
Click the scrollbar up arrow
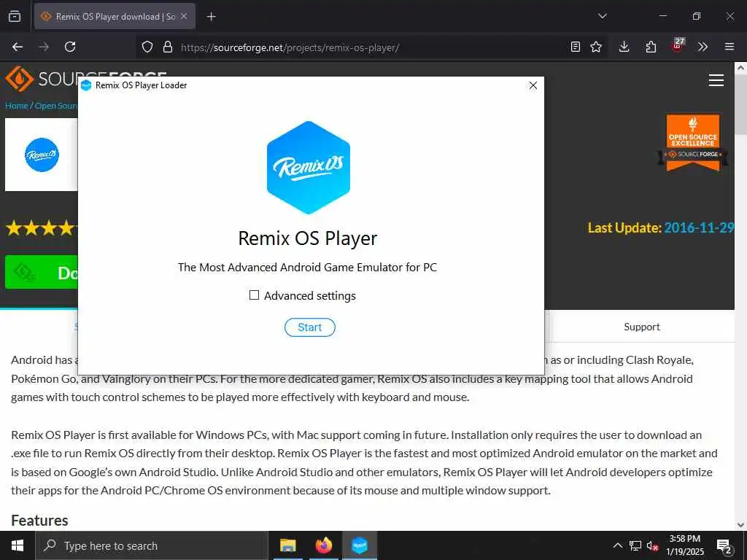coord(741,68)
